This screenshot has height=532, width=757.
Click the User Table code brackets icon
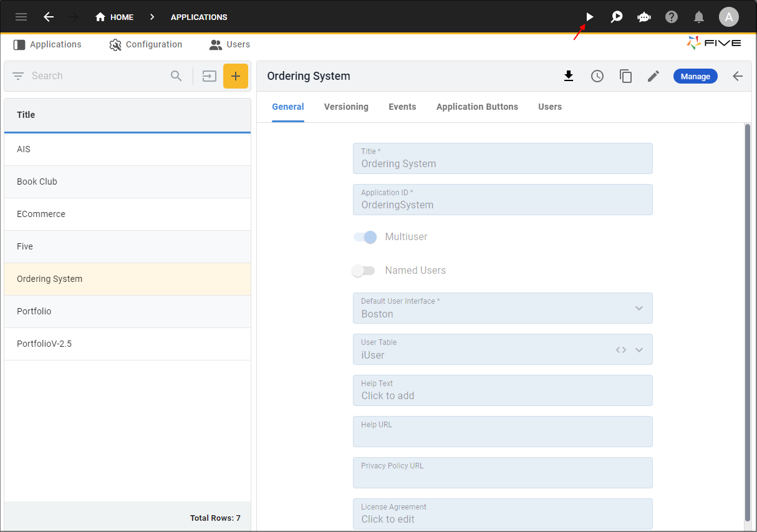pyautogui.click(x=620, y=350)
